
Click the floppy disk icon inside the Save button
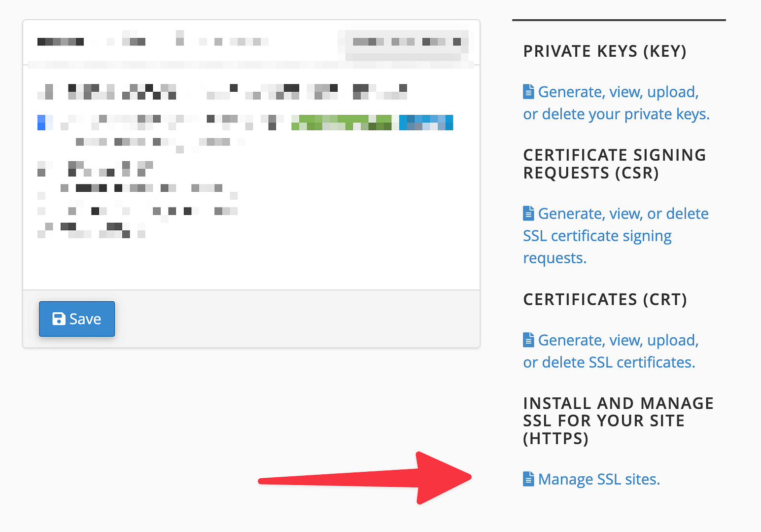[59, 319]
